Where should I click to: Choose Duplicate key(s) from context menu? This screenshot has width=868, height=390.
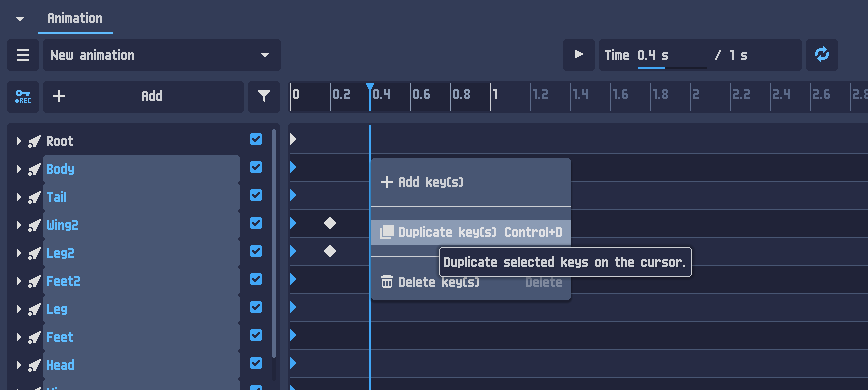pyautogui.click(x=471, y=232)
